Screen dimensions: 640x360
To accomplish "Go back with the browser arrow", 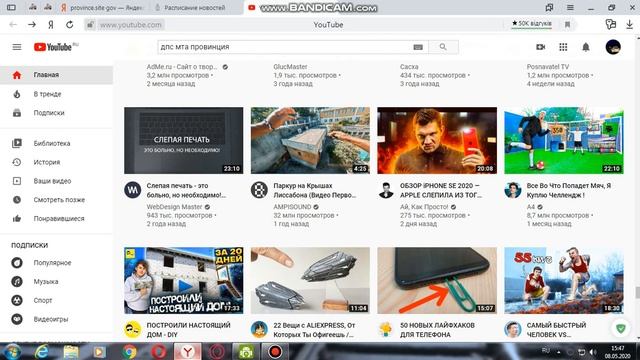I will 13,24.
